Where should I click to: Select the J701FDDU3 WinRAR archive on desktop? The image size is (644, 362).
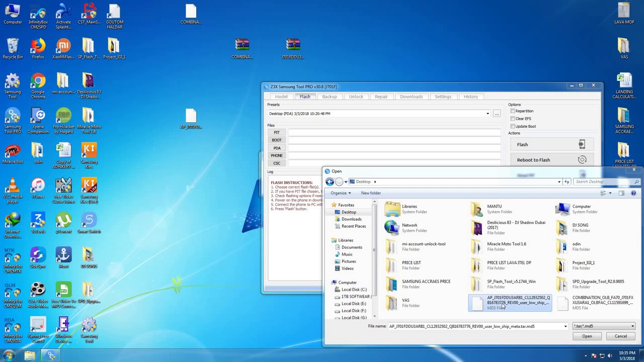(293, 49)
